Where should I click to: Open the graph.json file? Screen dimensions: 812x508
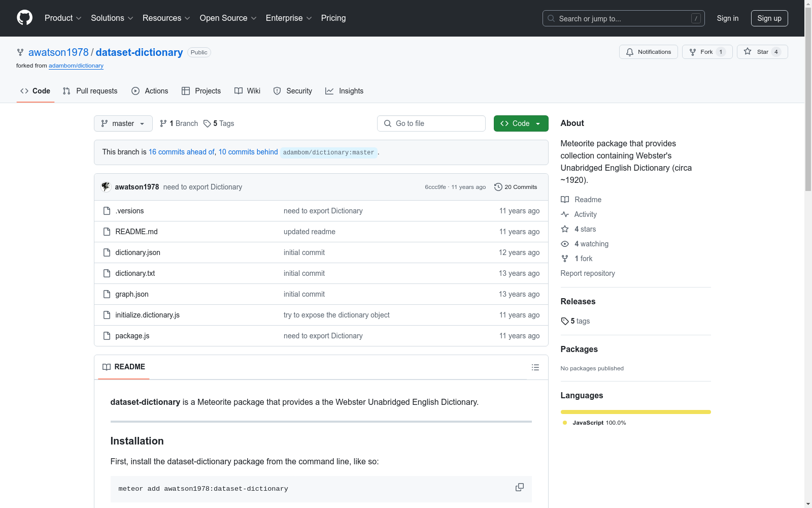click(132, 294)
